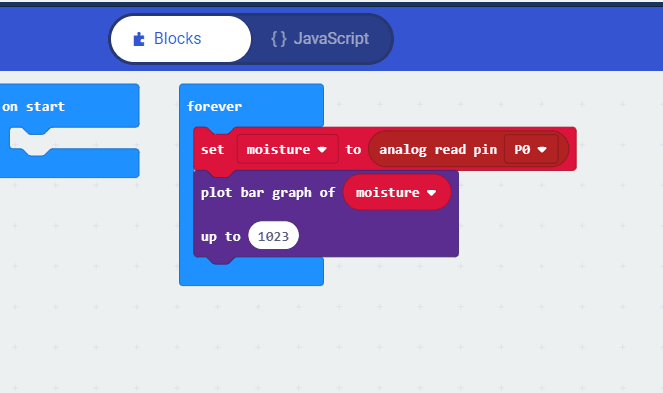Viewport: 663px width, 393px height.
Task: Click the 1023 value input field
Action: 274,236
